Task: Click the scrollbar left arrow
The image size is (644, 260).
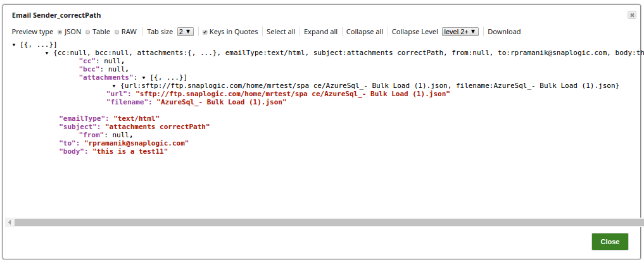Action: click(9, 222)
